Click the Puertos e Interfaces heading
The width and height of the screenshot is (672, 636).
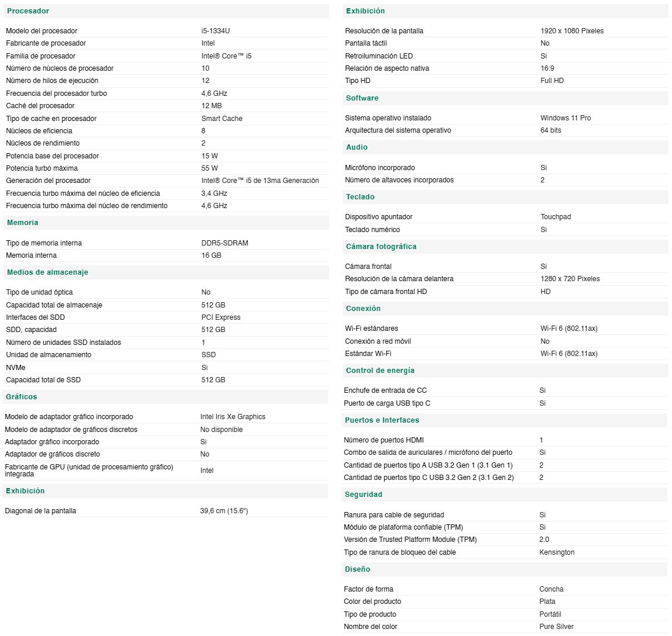382,420
